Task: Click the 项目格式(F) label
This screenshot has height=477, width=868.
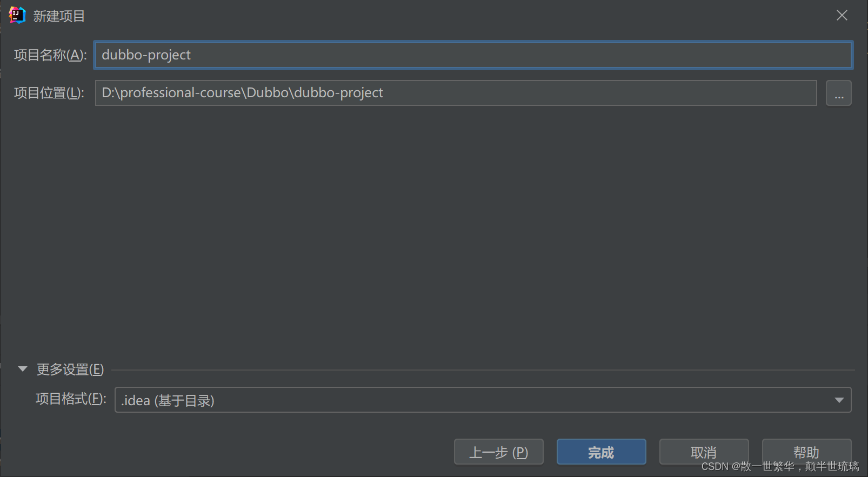Action: (71, 399)
